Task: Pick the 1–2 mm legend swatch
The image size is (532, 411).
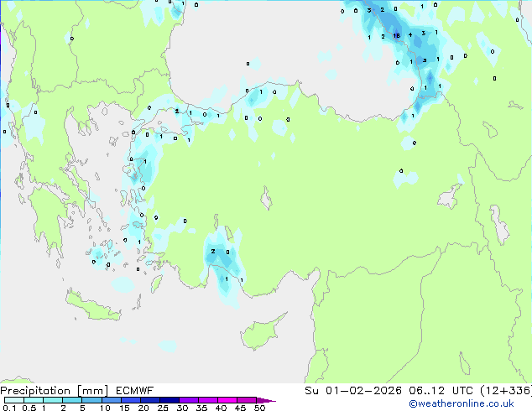Action: click(x=53, y=400)
